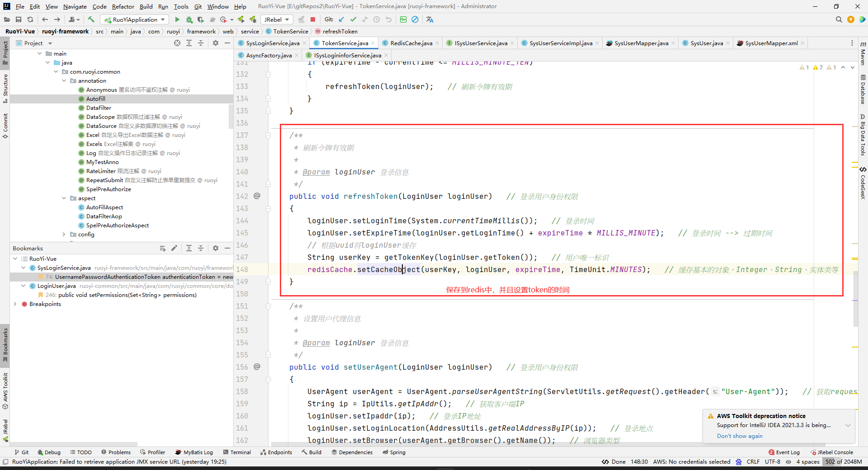Open file icon in main toolbar
Screen dimensions: 868x470
[7, 19]
